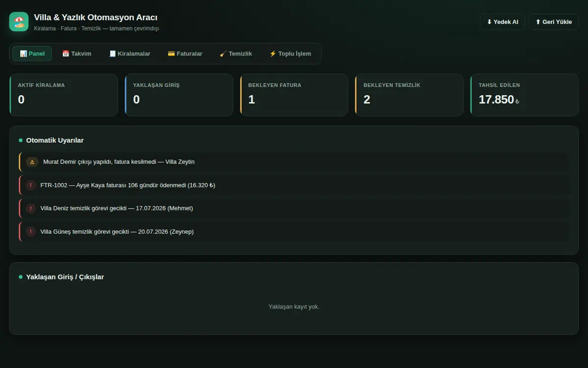Image resolution: width=588 pixels, height=368 pixels.
Task: Click the Tahsil Edilen 17.850 card
Action: point(524,95)
